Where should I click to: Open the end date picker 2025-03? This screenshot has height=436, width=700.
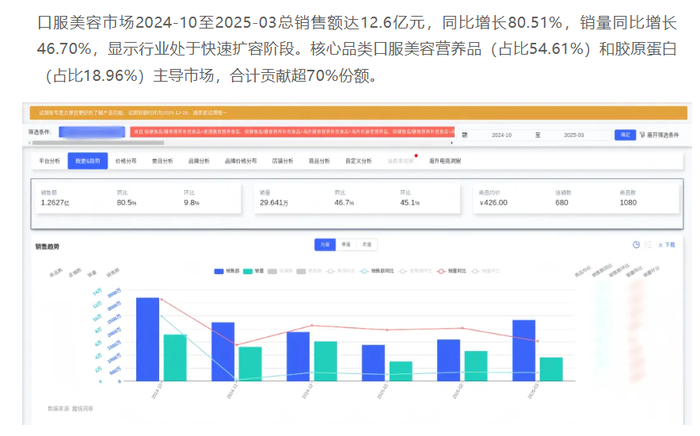(574, 135)
